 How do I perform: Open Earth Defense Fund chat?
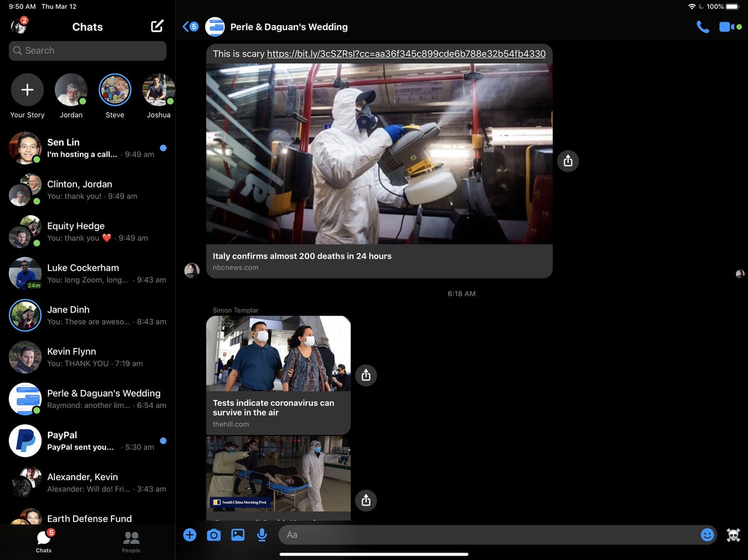(x=87, y=516)
